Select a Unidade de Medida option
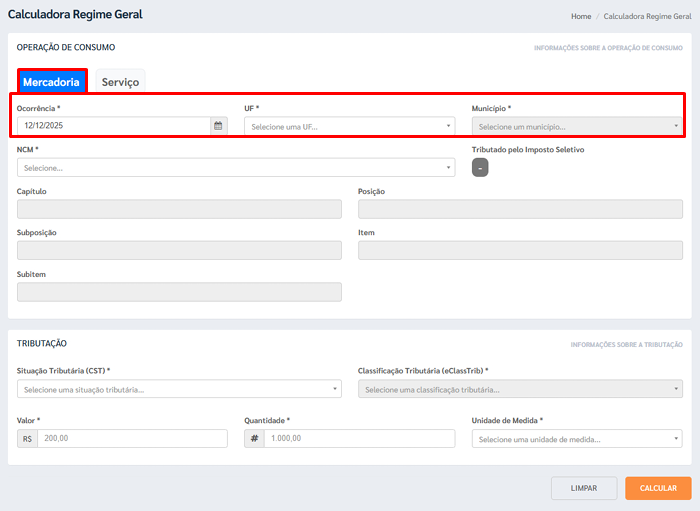Screen dimensions: 700x511 (x=577, y=438)
